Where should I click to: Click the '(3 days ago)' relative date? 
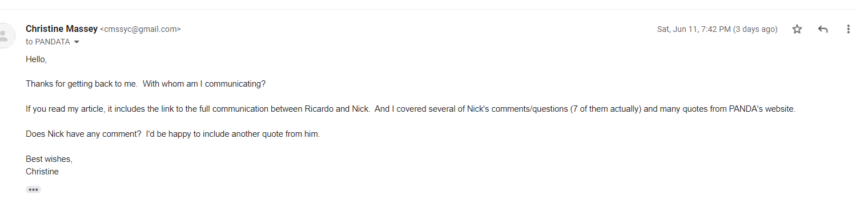point(756,29)
